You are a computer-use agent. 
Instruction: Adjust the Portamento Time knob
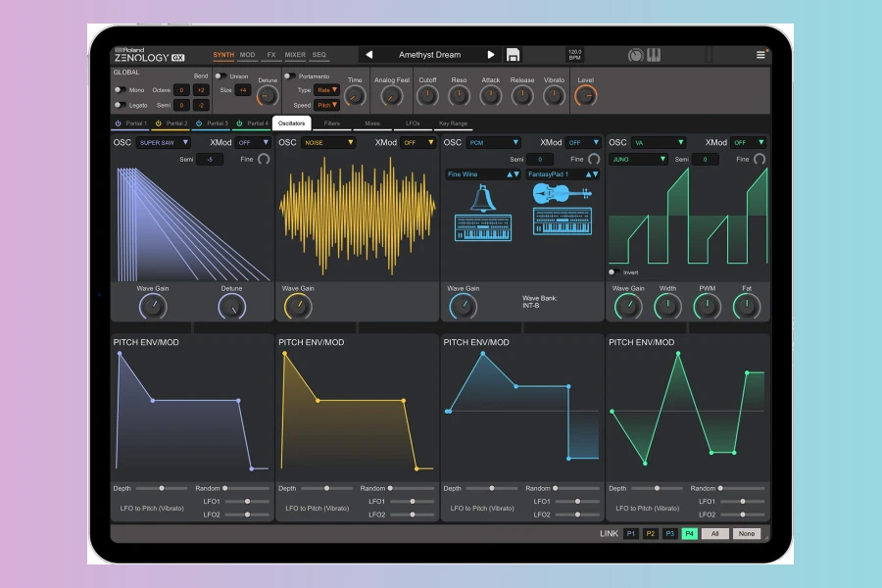tap(355, 97)
